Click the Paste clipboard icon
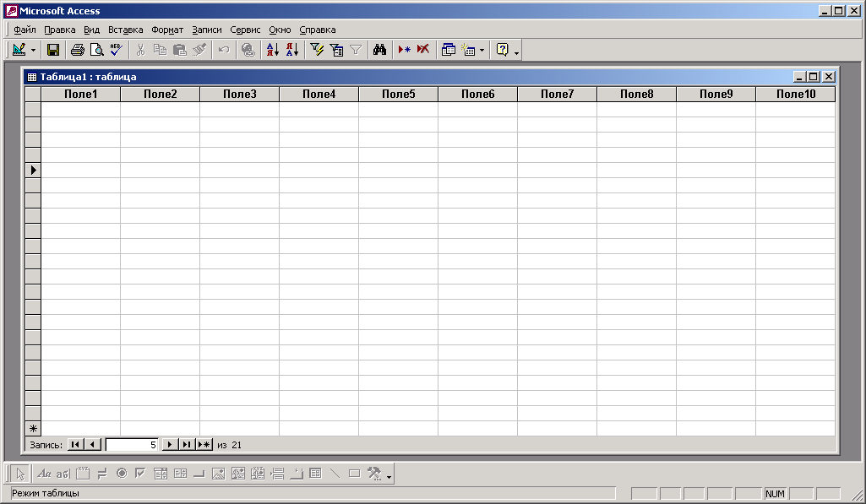Image resolution: width=866 pixels, height=504 pixels. pos(179,50)
